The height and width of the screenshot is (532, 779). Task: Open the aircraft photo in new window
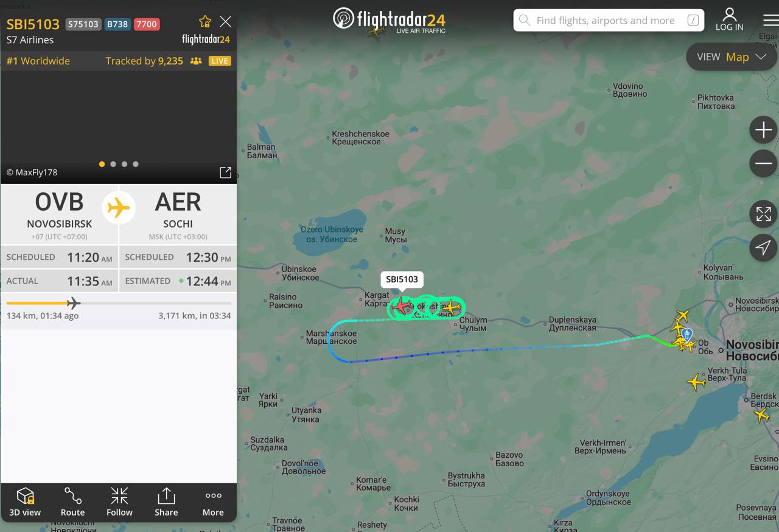coord(225,172)
